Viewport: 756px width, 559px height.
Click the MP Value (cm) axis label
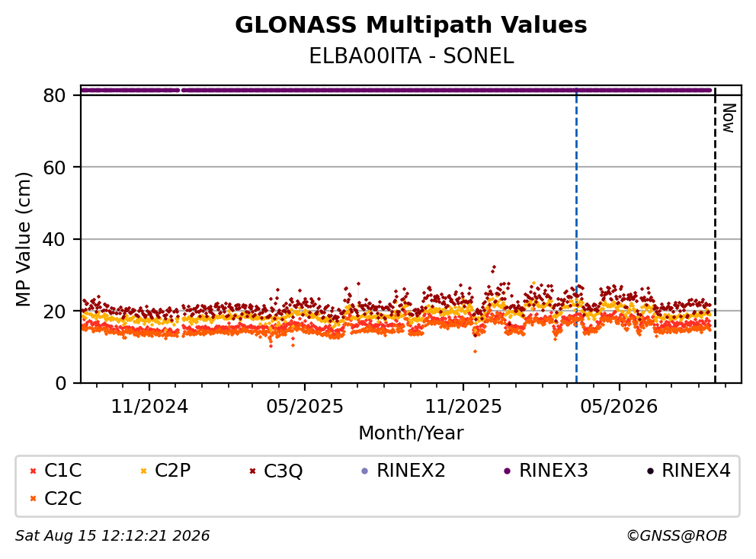click(23, 239)
